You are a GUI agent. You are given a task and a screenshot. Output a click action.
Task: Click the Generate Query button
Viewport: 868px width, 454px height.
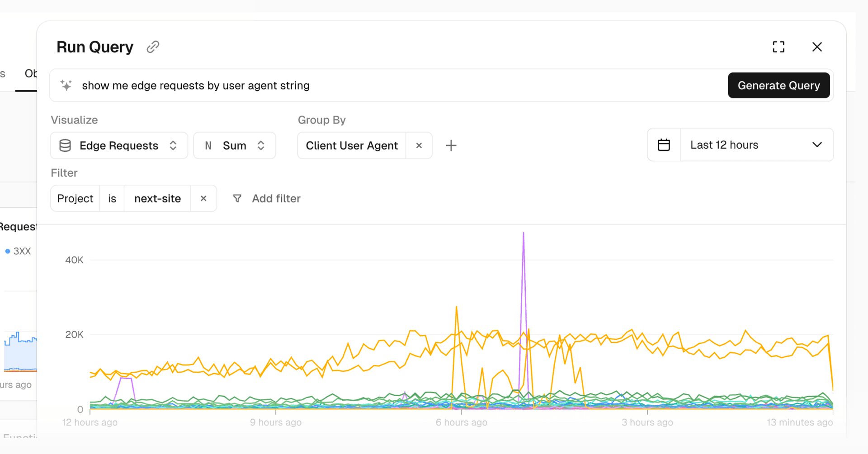coord(778,85)
